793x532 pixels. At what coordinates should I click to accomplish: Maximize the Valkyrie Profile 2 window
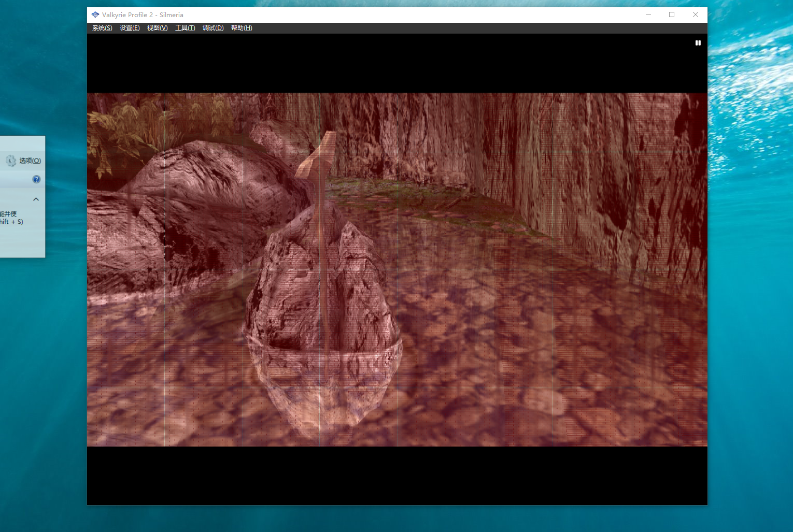[x=672, y=15]
